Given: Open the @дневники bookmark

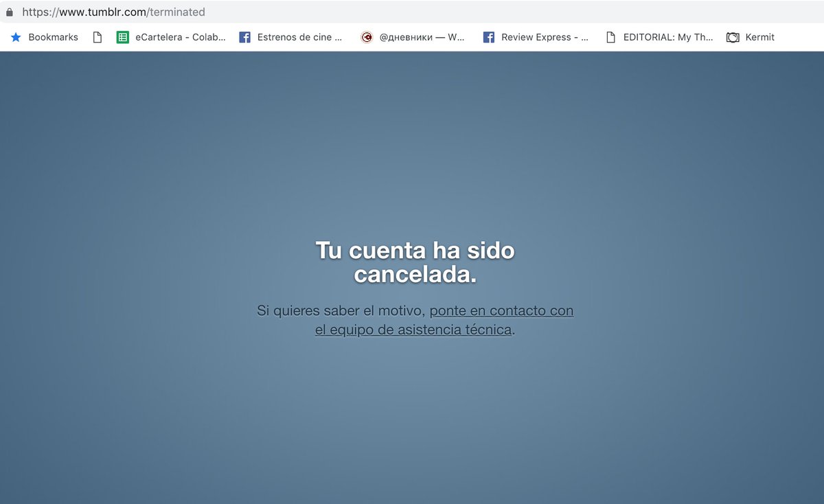Looking at the screenshot, I should [x=413, y=38].
